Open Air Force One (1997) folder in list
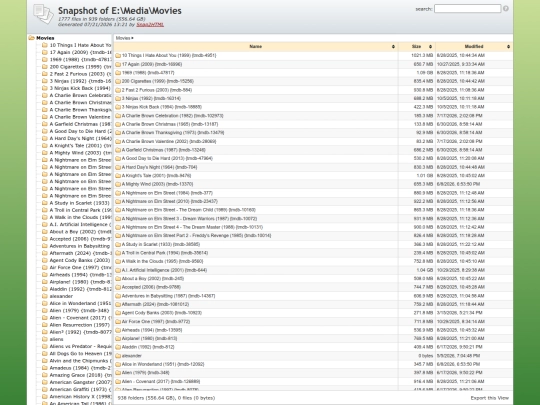Screen dimensions: 540x405 156,321
